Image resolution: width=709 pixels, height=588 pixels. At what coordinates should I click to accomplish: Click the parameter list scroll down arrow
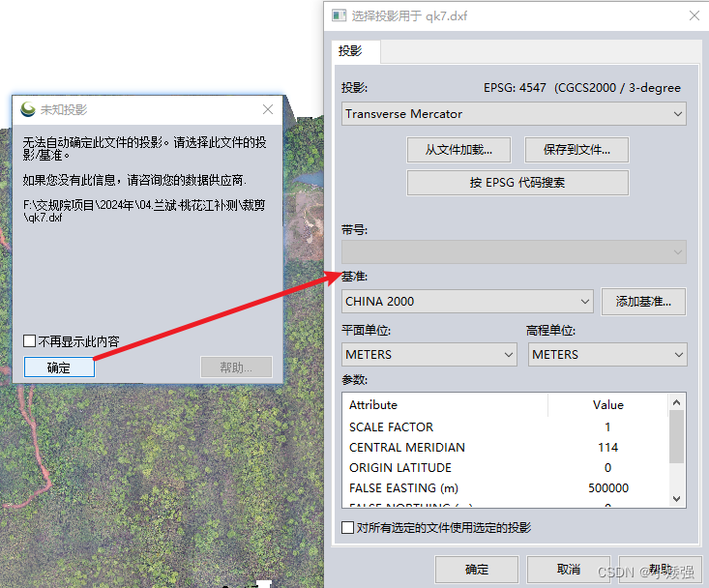pos(676,499)
